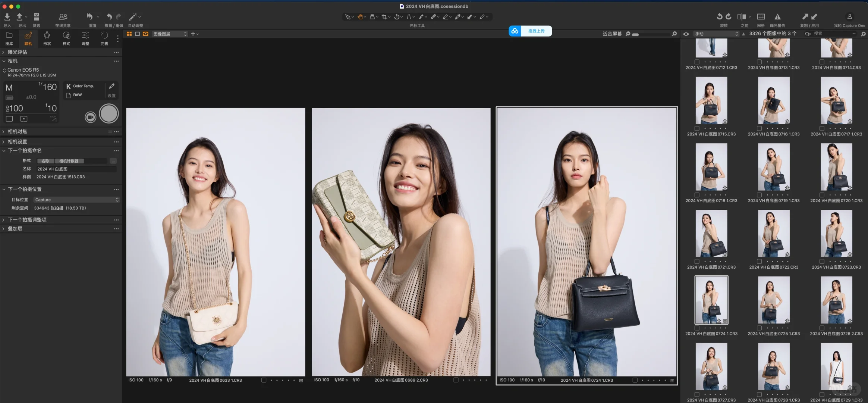The width and height of the screenshot is (868, 403).
Task: Tick the checkbox under image 0633 1.CR3
Action: click(264, 380)
